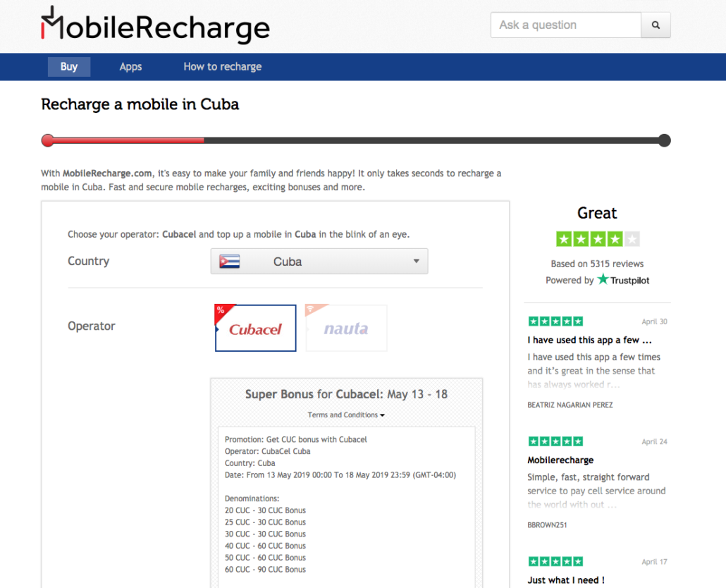The width and height of the screenshot is (726, 588).
Task: Click the 'Great' rating heading
Action: [x=597, y=213]
